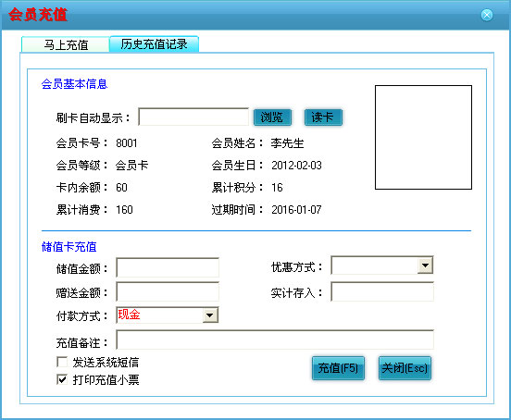Viewport: 511px width, 420px height.
Task: Click the 充值(F5) button
Action: tap(338, 368)
